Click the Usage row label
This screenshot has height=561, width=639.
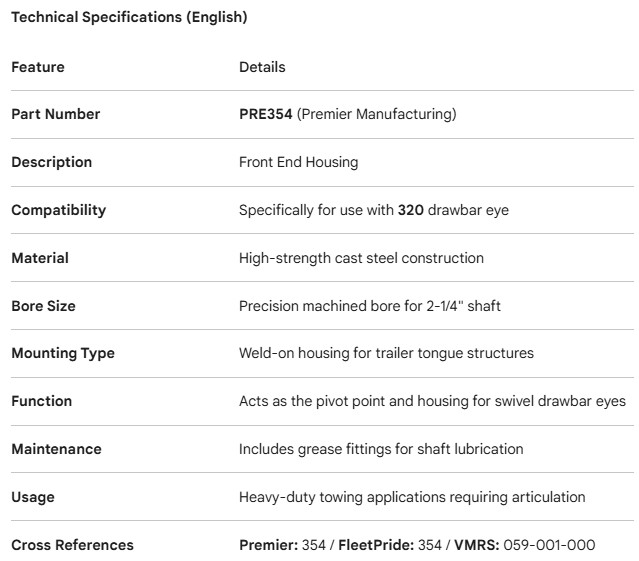33,497
